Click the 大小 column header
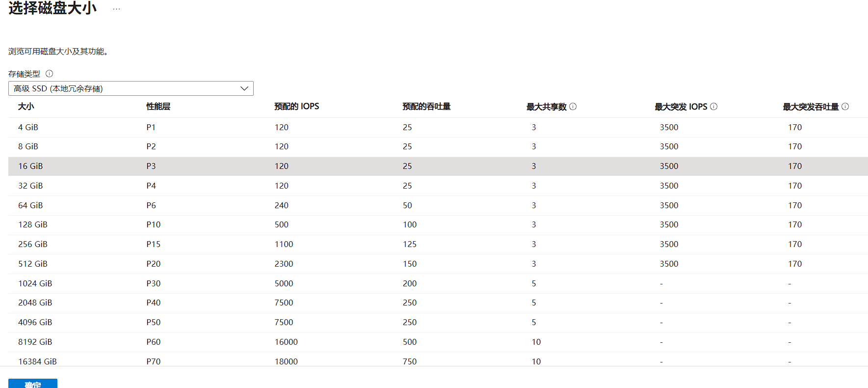868x388 pixels. [x=26, y=107]
